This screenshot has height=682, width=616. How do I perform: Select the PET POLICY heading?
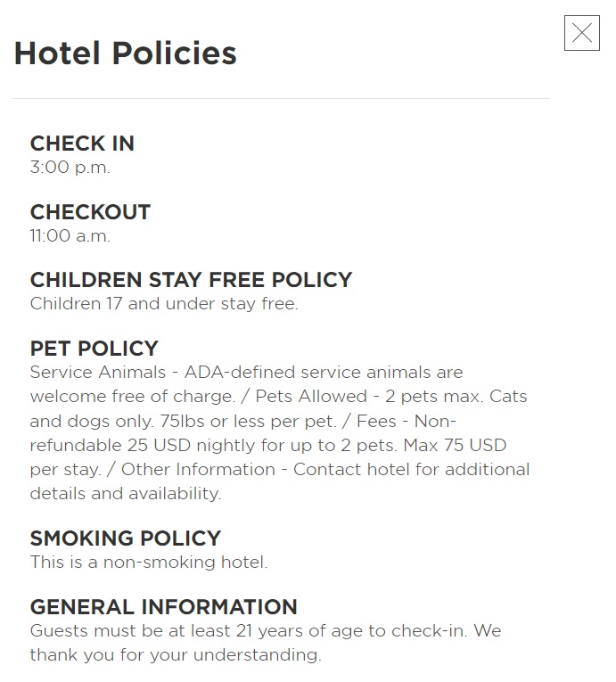tap(94, 349)
